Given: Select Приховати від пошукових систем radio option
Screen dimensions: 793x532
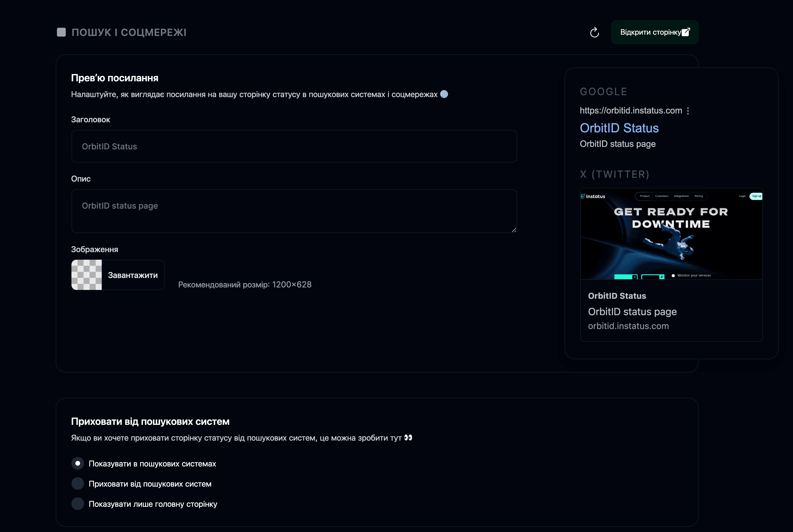Looking at the screenshot, I should pyautogui.click(x=78, y=483).
